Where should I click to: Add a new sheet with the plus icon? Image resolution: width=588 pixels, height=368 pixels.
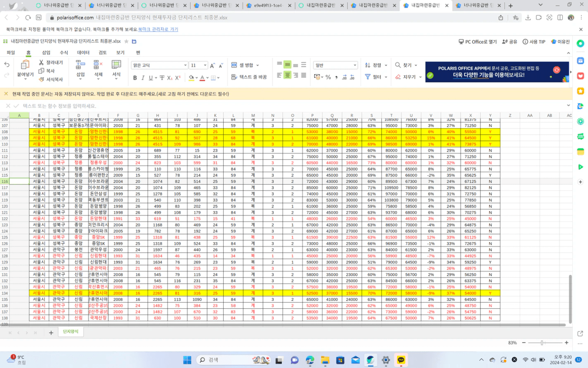pos(51,333)
